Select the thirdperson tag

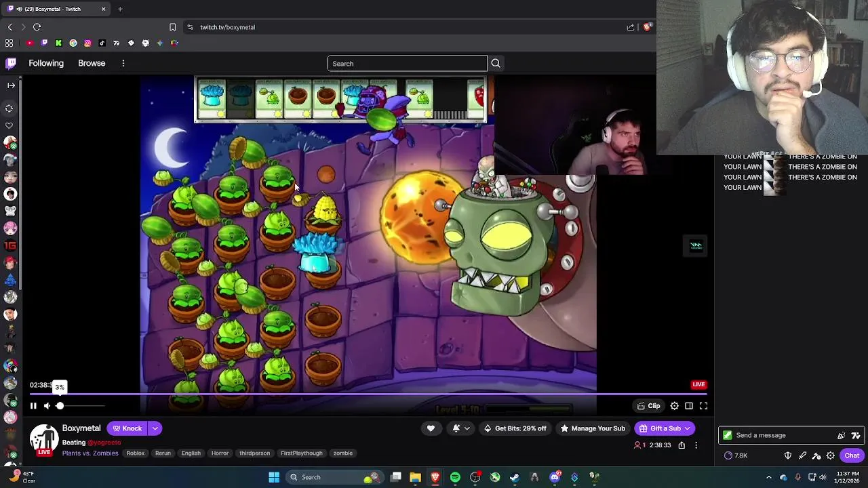pyautogui.click(x=254, y=453)
